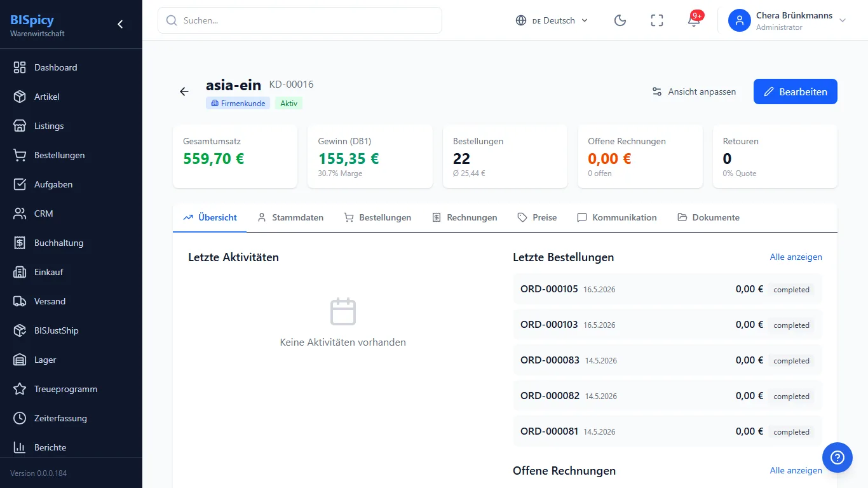Open Aufgaben checklist icon
This screenshot has width=868, height=488.
pyautogui.click(x=20, y=184)
